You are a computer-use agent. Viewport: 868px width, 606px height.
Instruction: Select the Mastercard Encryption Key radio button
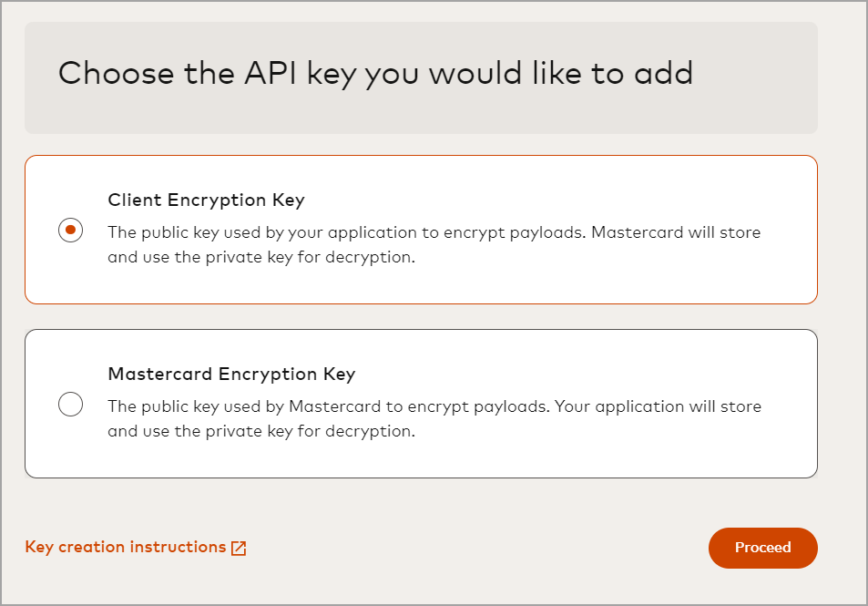point(70,405)
